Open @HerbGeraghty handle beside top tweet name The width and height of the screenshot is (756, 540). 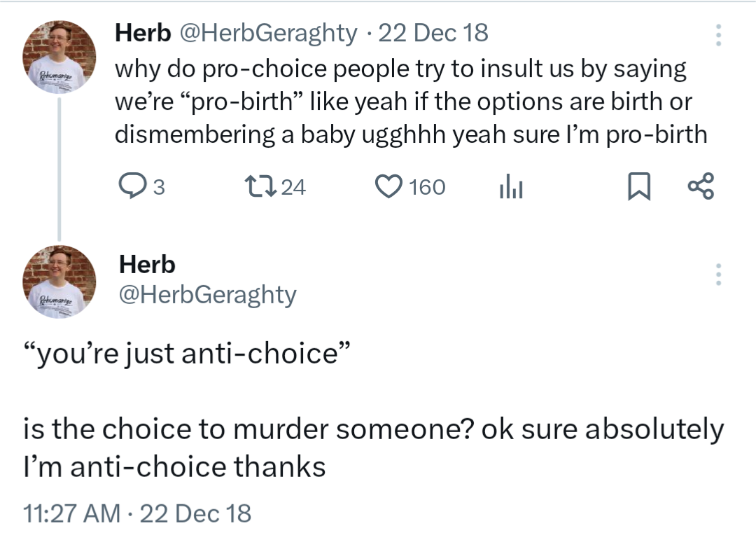[269, 33]
